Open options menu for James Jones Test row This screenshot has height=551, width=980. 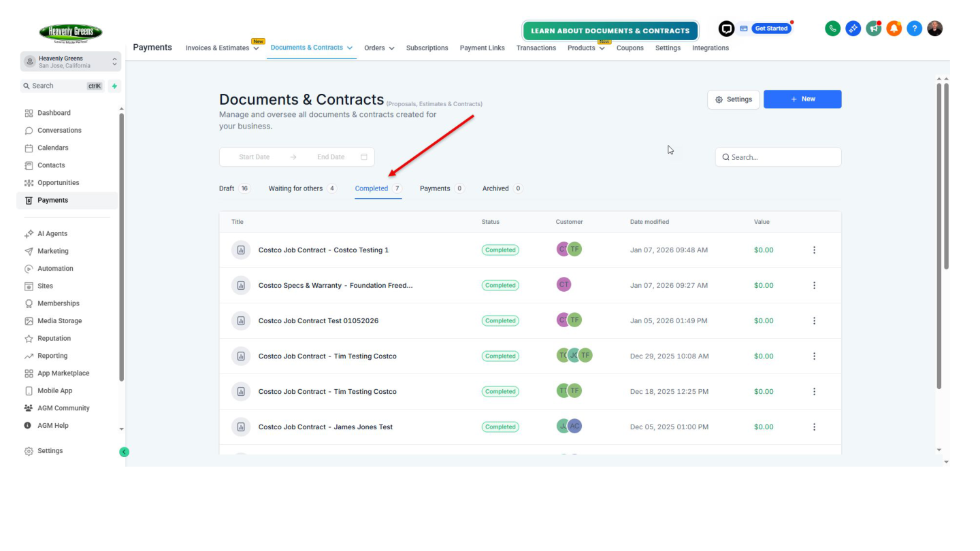tap(814, 427)
